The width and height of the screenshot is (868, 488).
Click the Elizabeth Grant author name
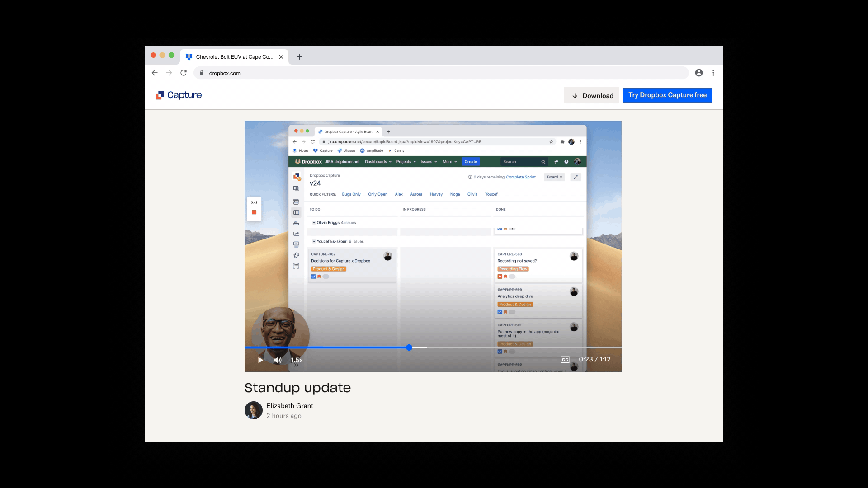pos(289,406)
